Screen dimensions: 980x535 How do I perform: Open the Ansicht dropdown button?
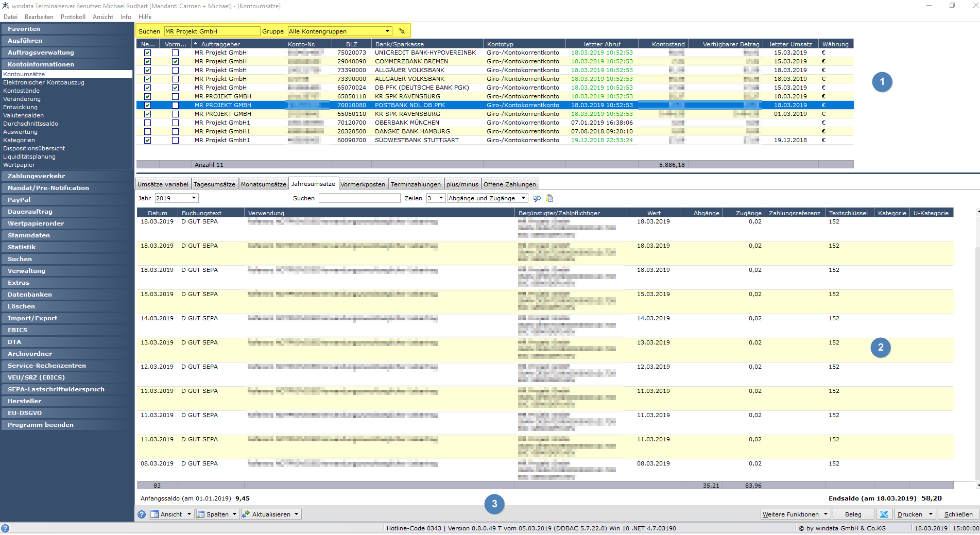[171, 514]
